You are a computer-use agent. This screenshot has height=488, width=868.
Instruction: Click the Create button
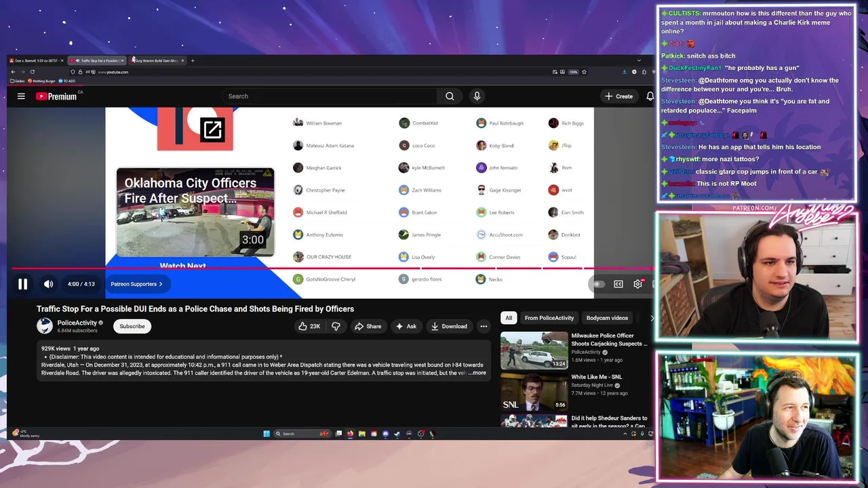point(618,96)
